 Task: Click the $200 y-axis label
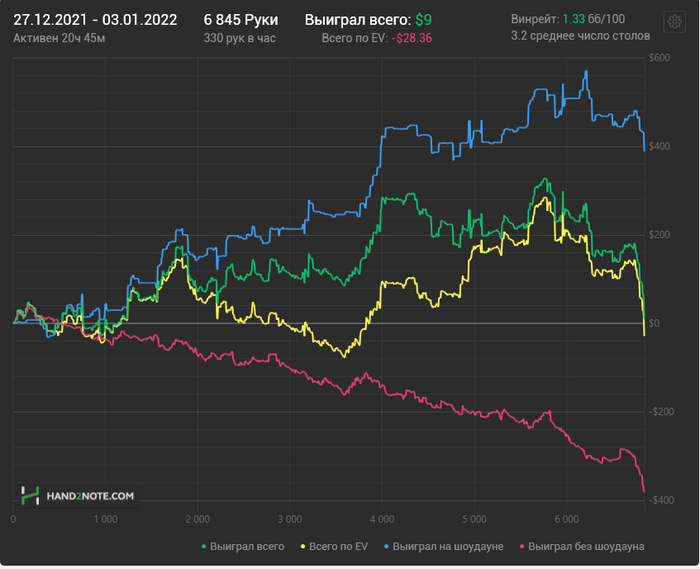coord(659,234)
